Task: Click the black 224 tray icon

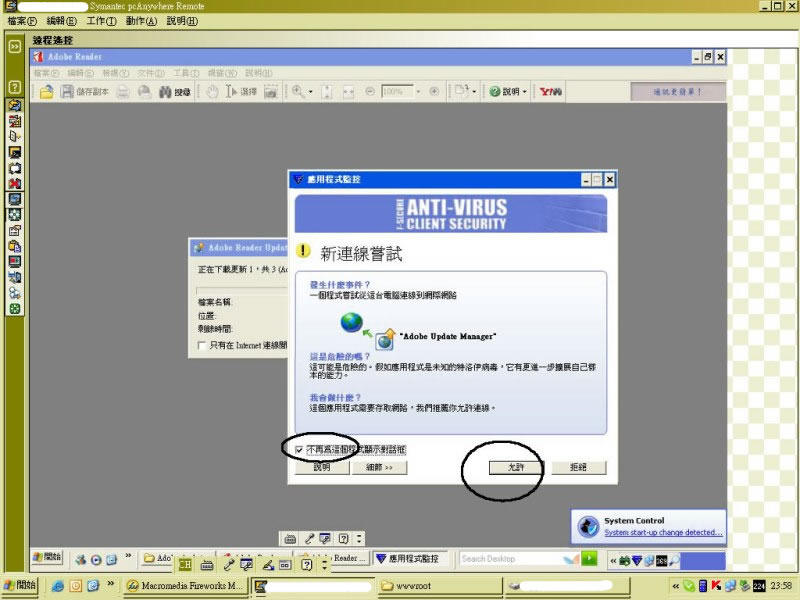Action: click(759, 586)
